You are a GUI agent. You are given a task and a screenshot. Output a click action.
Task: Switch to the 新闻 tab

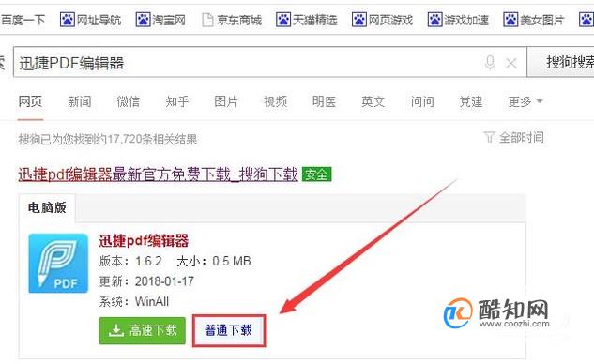click(x=80, y=101)
